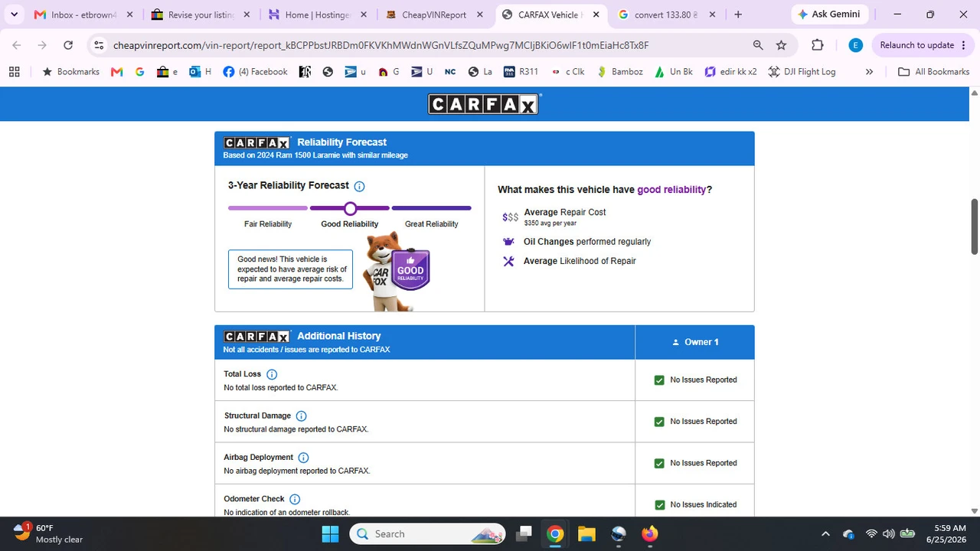980x551 pixels.
Task: Open the Google bookmark icon
Action: point(139,72)
